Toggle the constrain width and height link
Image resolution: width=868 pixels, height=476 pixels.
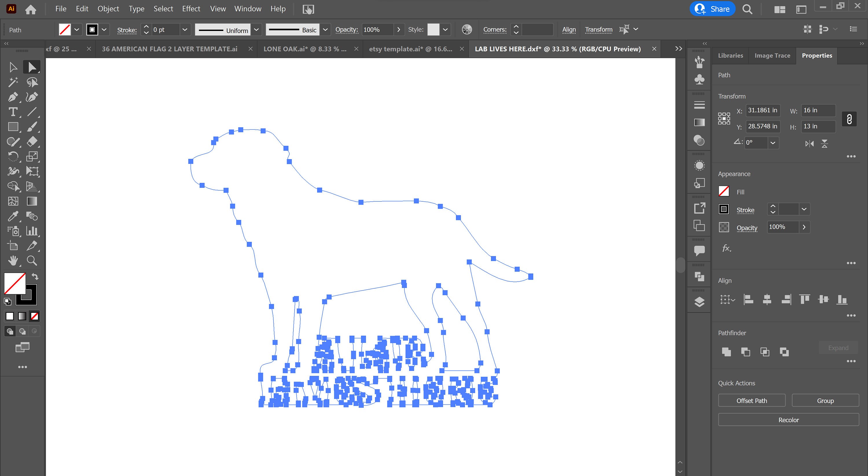849,119
